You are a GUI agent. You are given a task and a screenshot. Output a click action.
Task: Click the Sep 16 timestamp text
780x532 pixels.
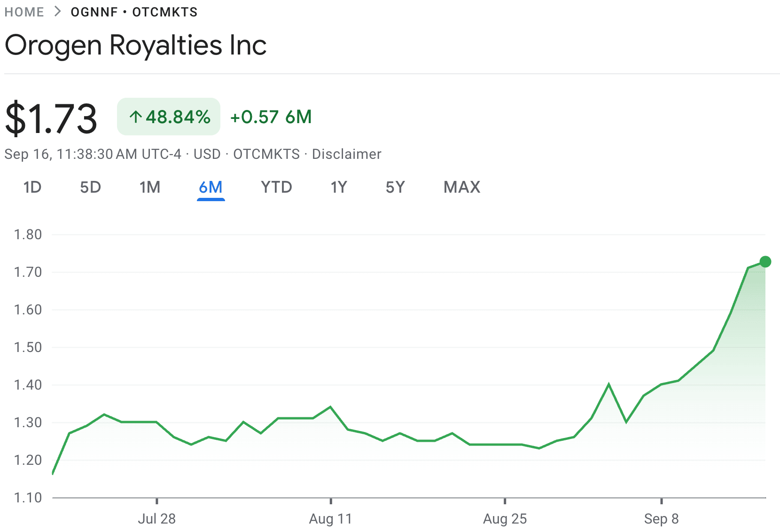(93, 154)
